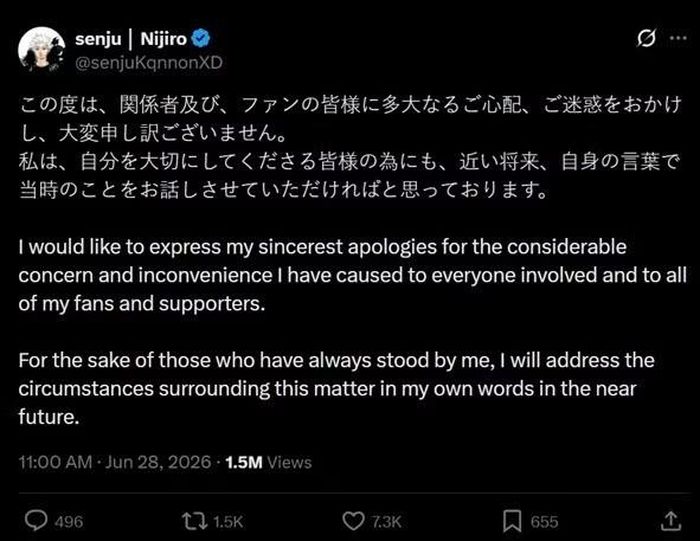Click the 7.3K likes count
This screenshot has width=700, height=541.
coord(387,521)
